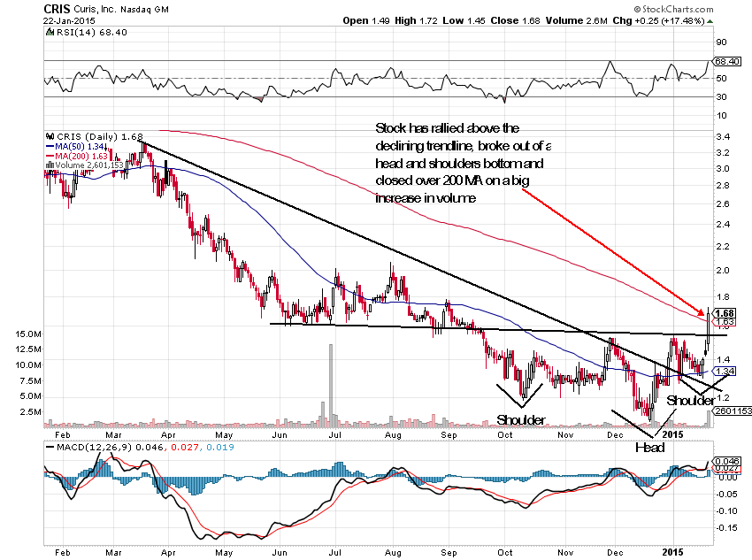
Task: Click the 0.019 MACD histogram value
Action: pyautogui.click(x=220, y=448)
